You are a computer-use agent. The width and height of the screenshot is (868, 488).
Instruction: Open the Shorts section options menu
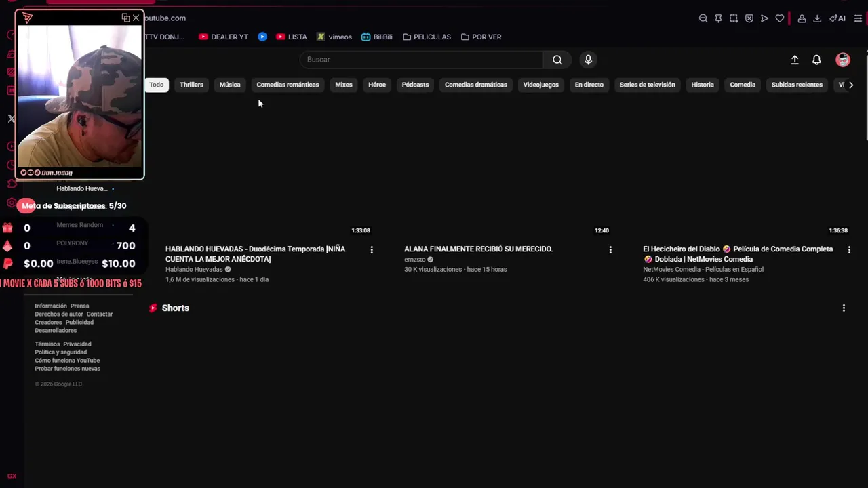844,308
